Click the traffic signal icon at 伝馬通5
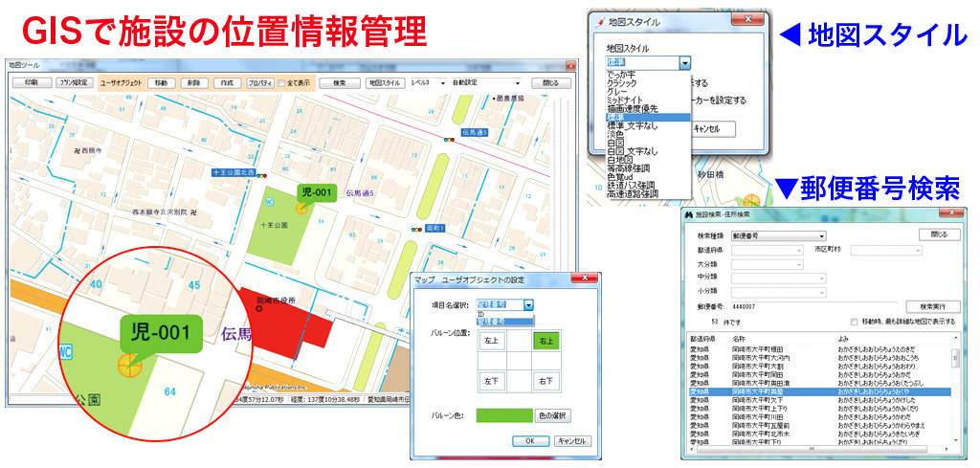The image size is (980, 468). click(448, 139)
